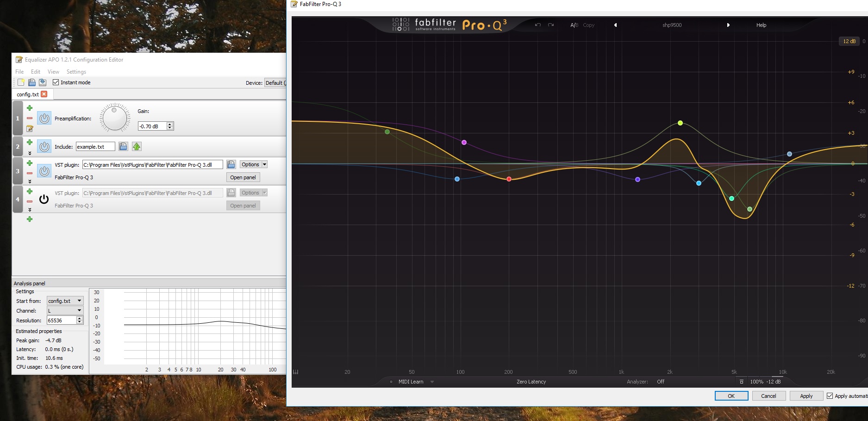This screenshot has height=421, width=868.
Task: Open the row 3 Options dropdown arrow
Action: (x=264, y=164)
